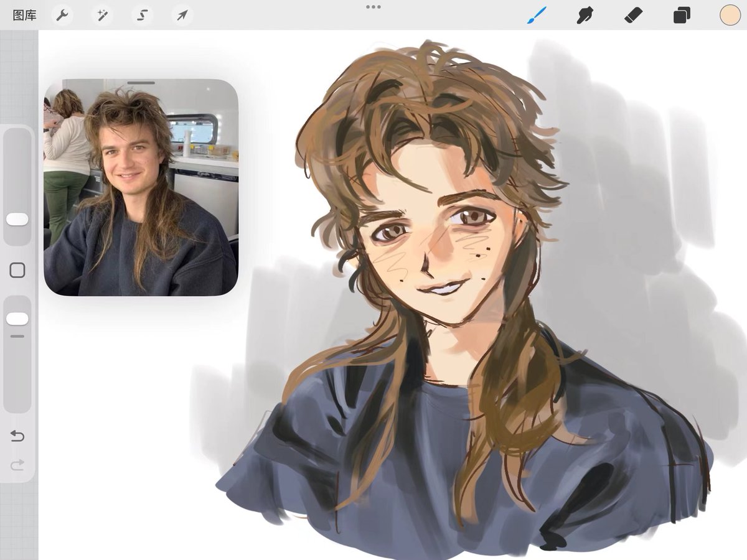Tap the floating reference photo
Viewport: 747px width, 560px height.
click(x=141, y=187)
